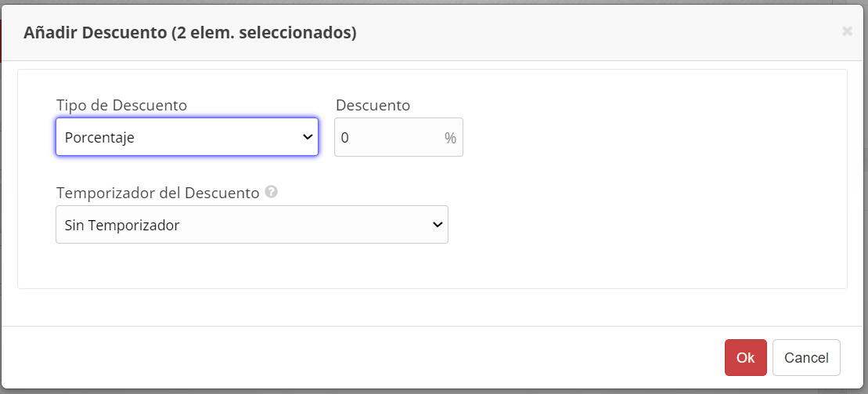This screenshot has height=394, width=868.
Task: Click the Descuento label above the input
Action: pos(373,105)
